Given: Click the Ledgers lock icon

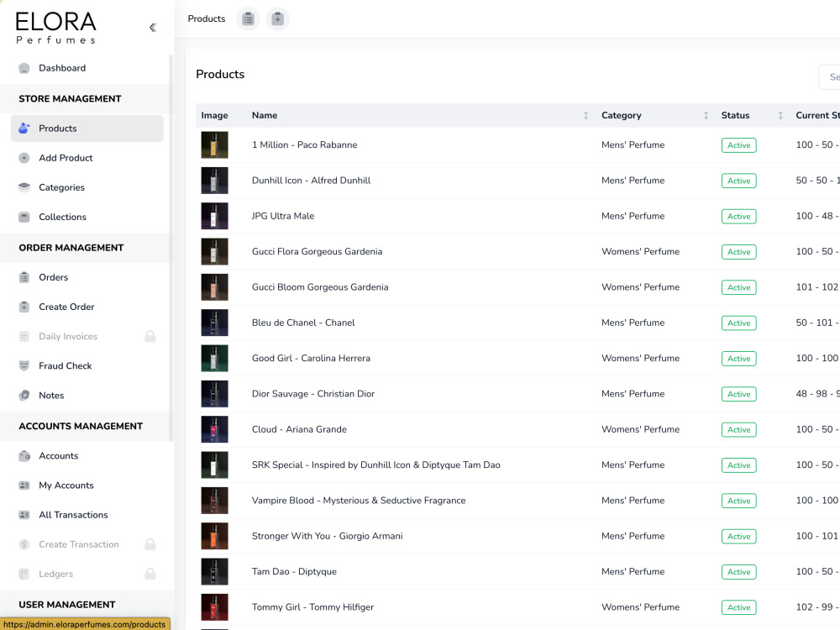Looking at the screenshot, I should (x=150, y=574).
